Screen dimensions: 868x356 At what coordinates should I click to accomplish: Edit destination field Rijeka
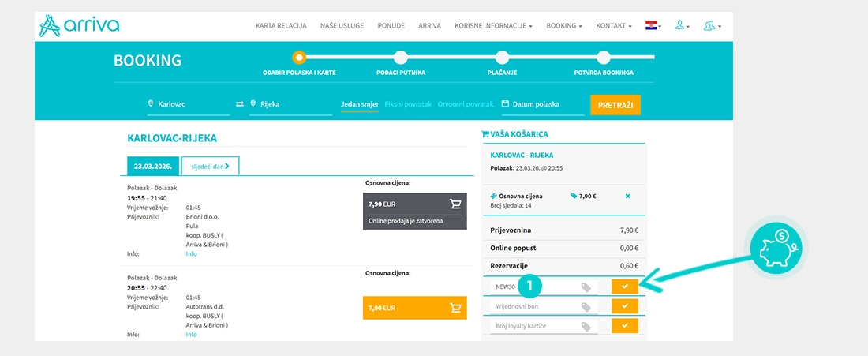tap(290, 104)
